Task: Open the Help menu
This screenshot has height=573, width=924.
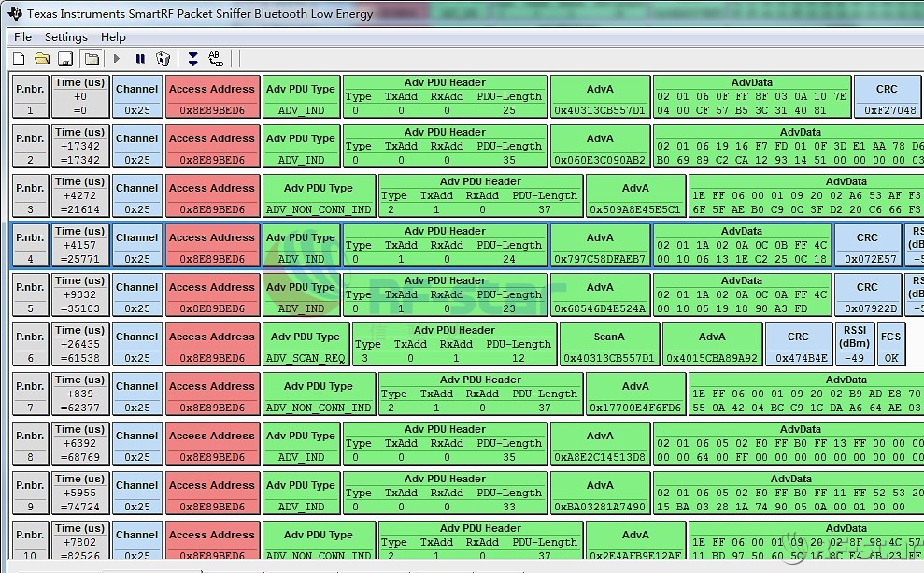Action: [113, 37]
